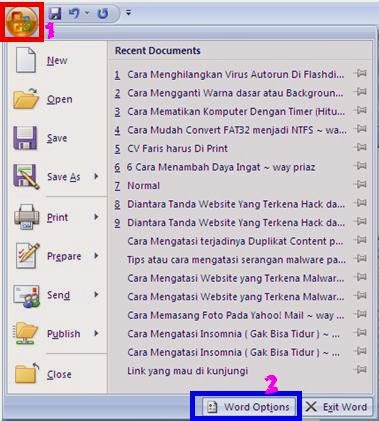The height and width of the screenshot is (421, 379).
Task: Click the Publish network folder icon
Action: [26, 334]
